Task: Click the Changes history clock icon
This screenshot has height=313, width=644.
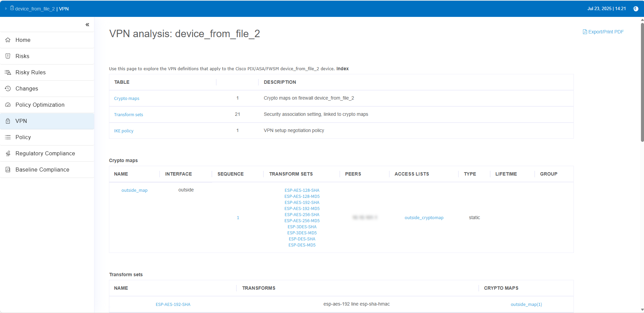Action: pyautogui.click(x=8, y=88)
